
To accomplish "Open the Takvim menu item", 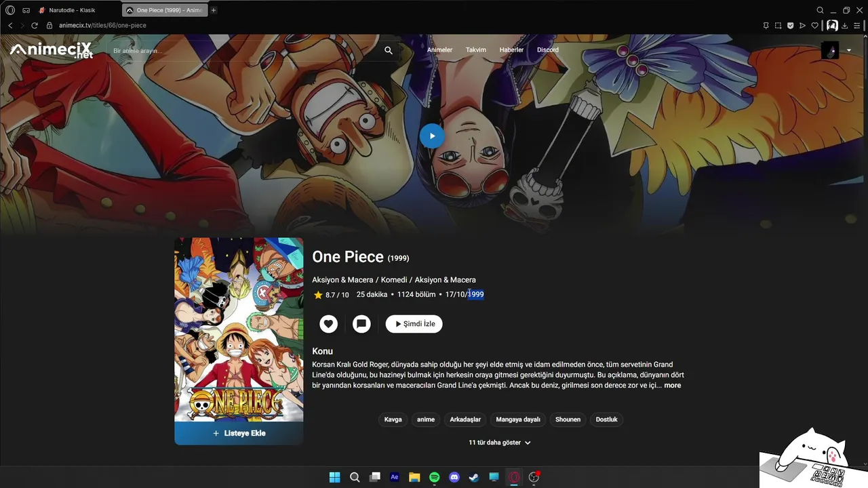I will tap(476, 50).
